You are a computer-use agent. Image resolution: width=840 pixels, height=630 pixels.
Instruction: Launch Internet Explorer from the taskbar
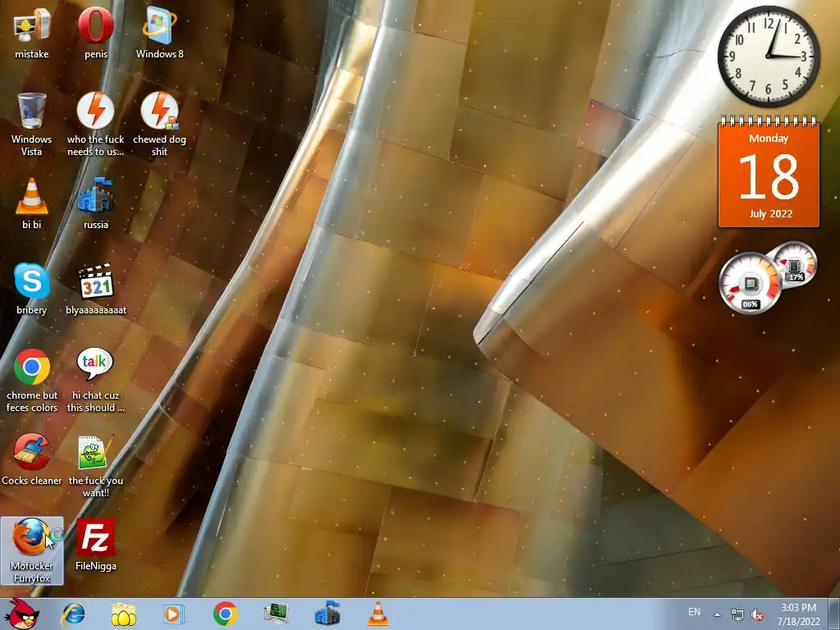(73, 614)
